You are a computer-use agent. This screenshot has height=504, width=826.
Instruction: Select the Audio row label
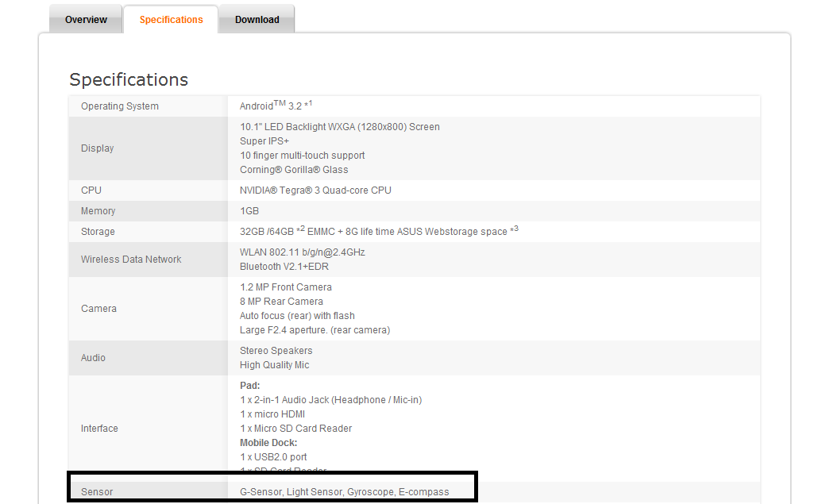(x=93, y=358)
